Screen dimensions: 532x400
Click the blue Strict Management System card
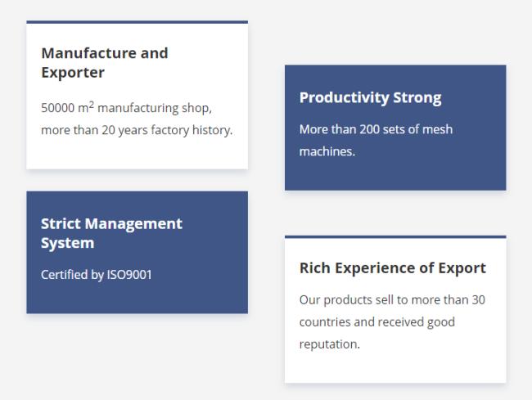137,252
